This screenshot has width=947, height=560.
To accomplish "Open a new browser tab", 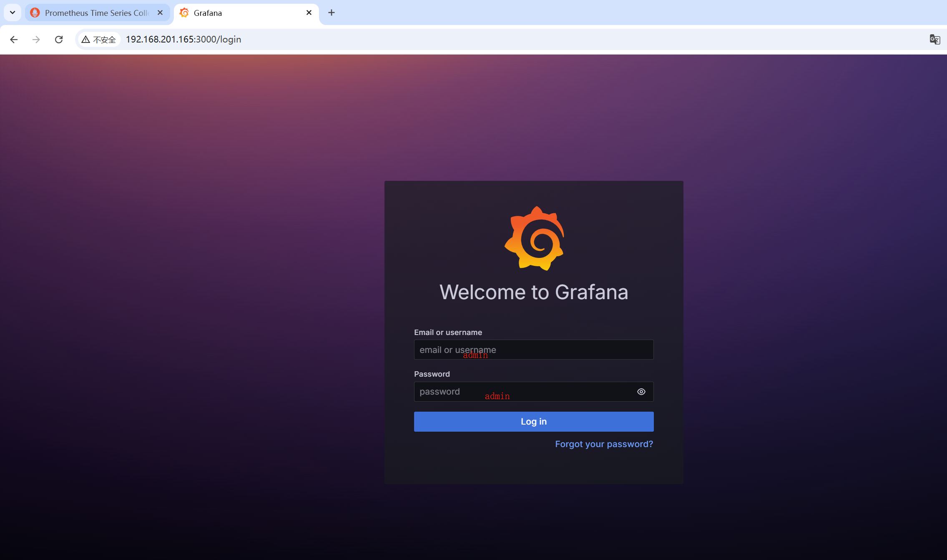I will click(x=332, y=13).
